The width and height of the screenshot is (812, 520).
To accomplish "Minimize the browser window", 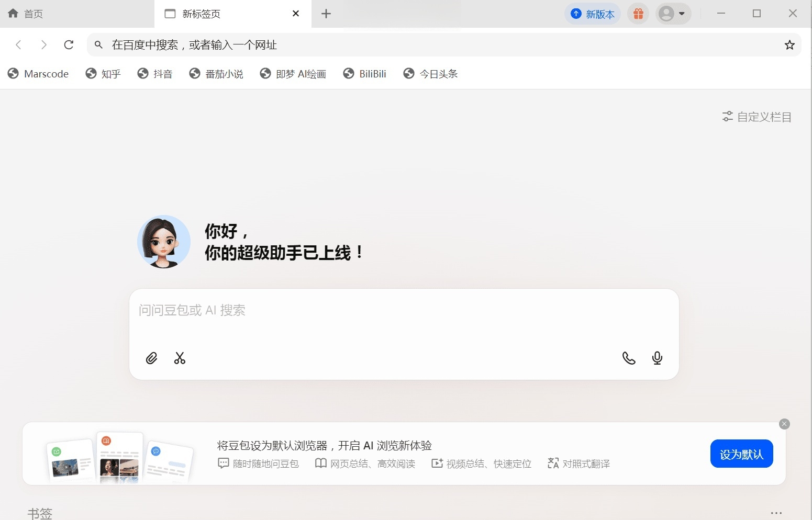I will point(721,14).
